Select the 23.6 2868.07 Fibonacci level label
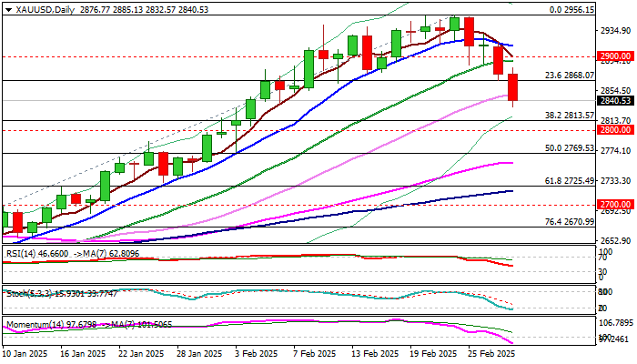This screenshot has height=364, width=637. [569, 76]
